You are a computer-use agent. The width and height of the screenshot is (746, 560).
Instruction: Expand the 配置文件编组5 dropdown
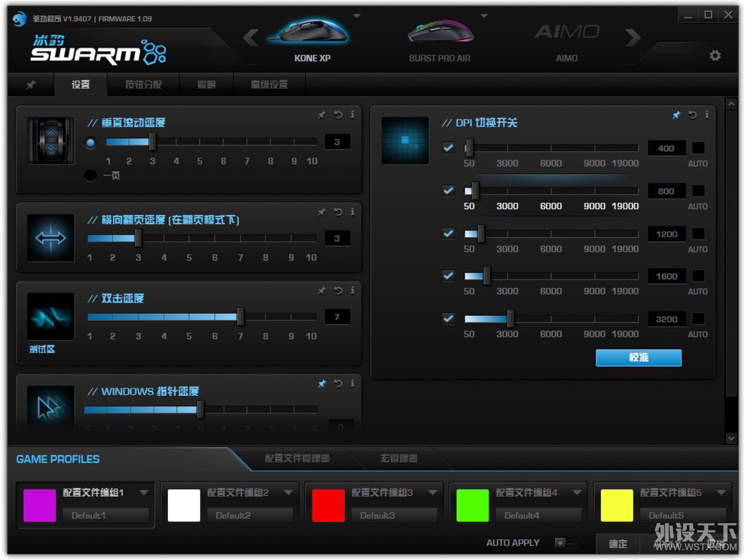point(721,492)
